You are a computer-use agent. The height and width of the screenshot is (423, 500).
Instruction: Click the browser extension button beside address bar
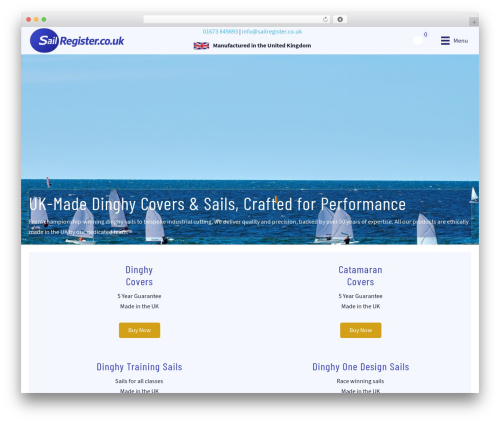[340, 19]
